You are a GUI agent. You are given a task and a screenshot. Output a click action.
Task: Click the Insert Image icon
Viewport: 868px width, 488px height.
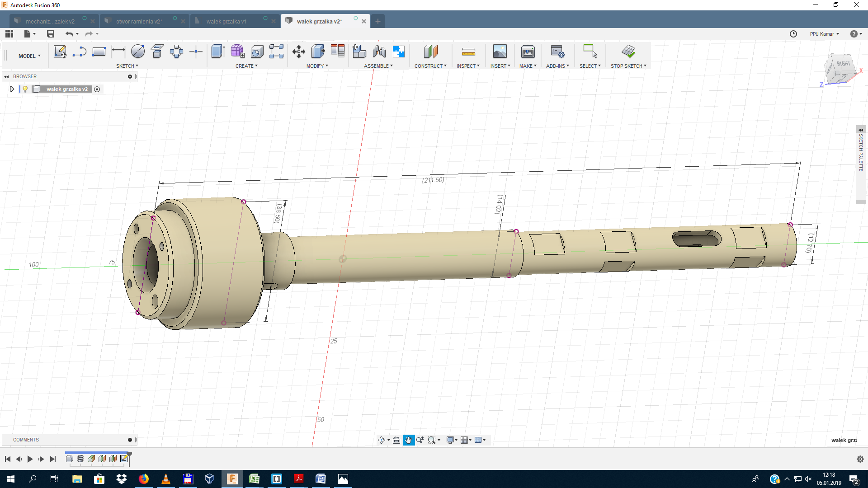tap(500, 52)
